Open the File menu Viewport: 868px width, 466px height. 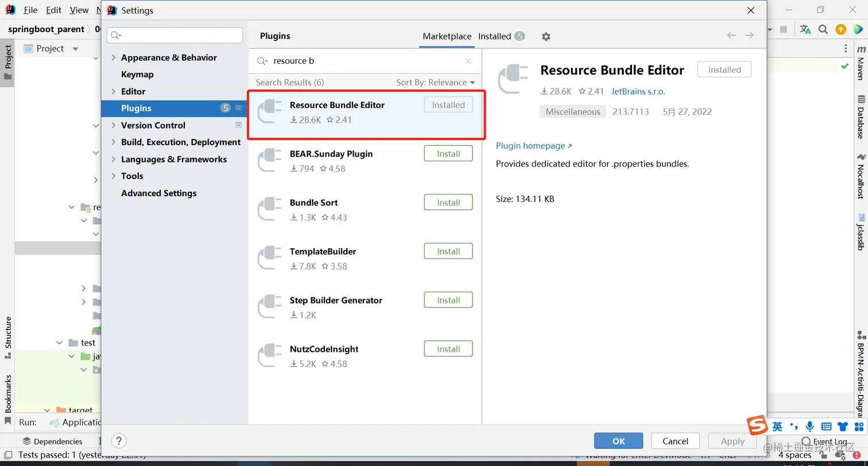click(30, 10)
